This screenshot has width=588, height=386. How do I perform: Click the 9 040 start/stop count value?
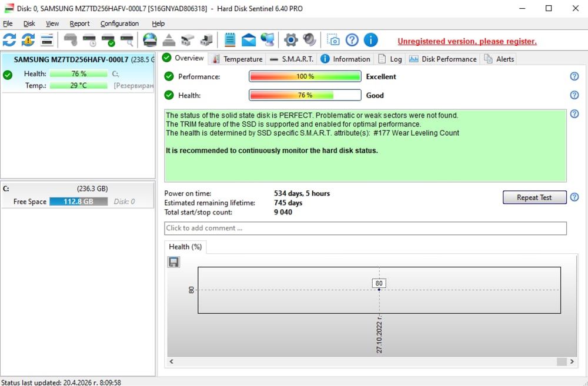point(283,212)
